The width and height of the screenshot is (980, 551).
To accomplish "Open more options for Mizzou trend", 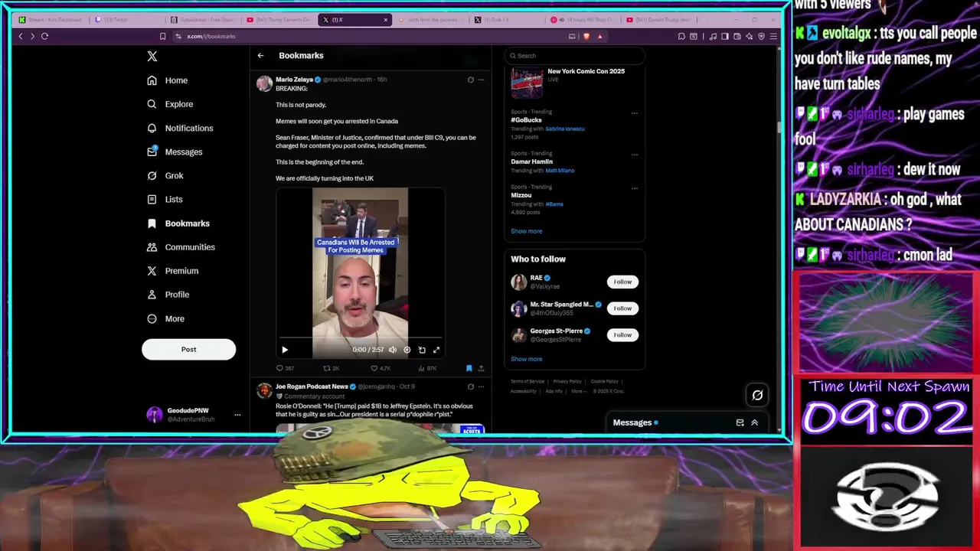I will 634,188.
